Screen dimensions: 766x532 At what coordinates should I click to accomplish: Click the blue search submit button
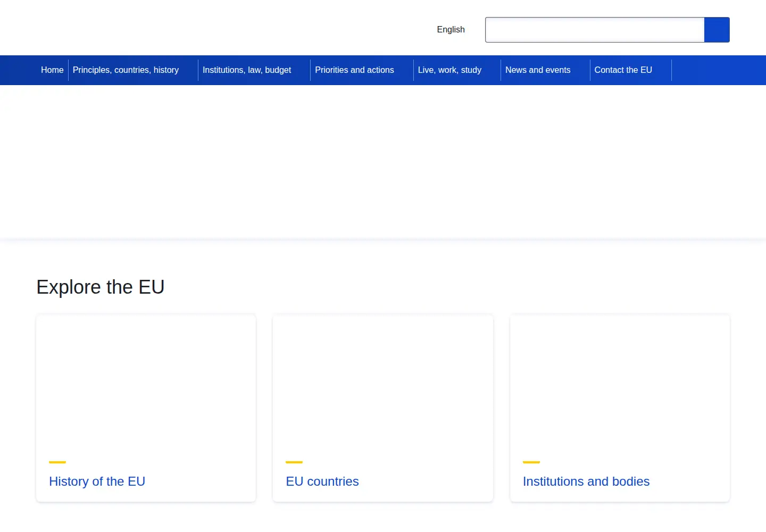tap(717, 30)
